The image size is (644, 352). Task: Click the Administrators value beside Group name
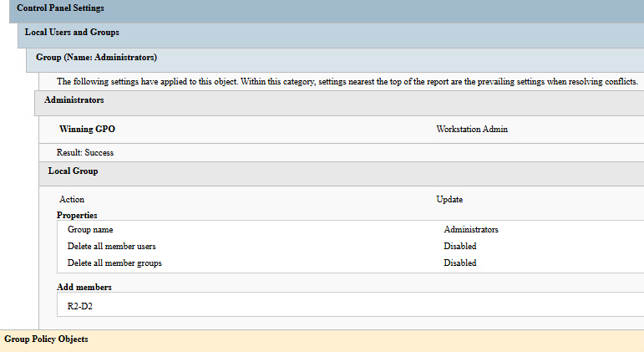[x=471, y=229]
